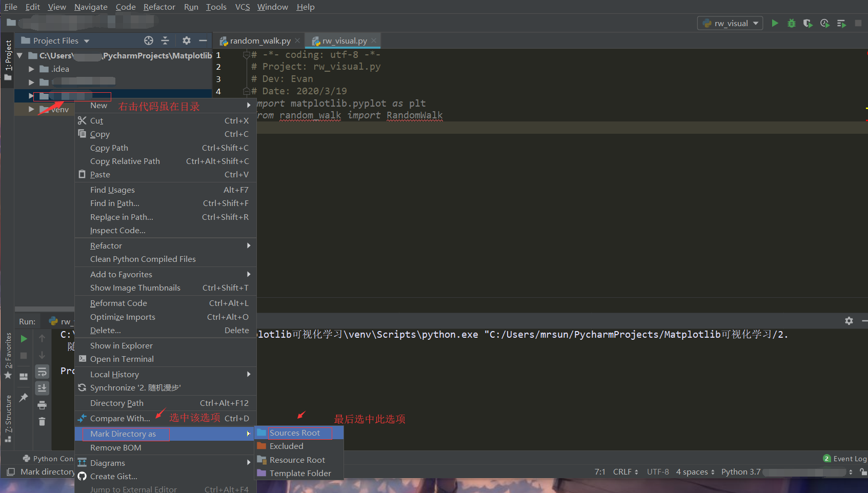Image resolution: width=868 pixels, height=493 pixels.
Task: Choose Inspect Code...
Action: click(x=166, y=230)
